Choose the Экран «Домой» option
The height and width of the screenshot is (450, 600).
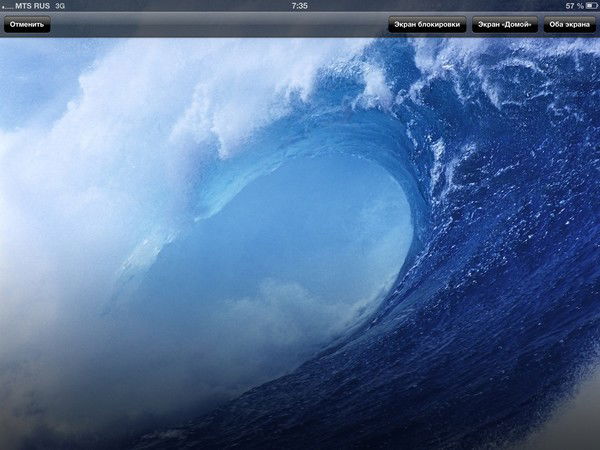click(x=505, y=25)
